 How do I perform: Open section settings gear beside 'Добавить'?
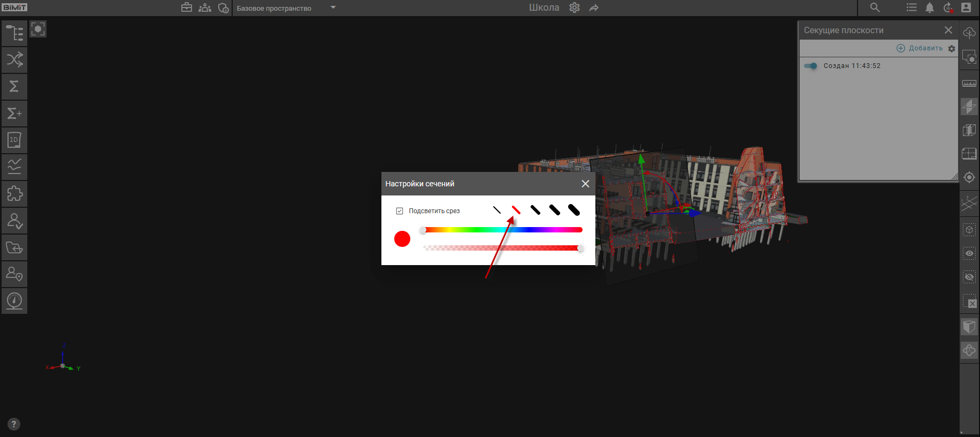952,48
